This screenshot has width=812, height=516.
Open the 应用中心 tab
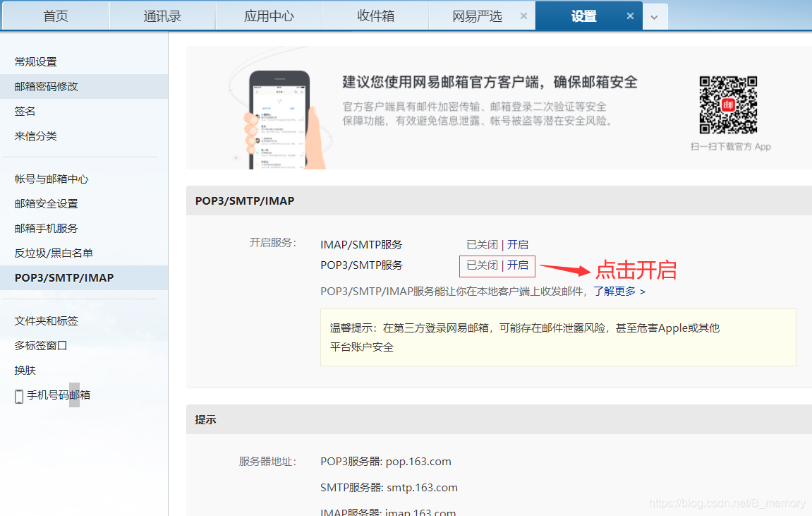269,16
